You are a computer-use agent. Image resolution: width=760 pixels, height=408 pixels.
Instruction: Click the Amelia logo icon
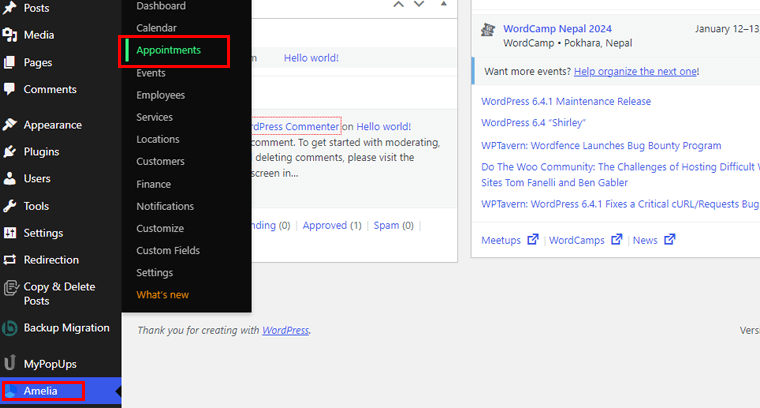coord(11,391)
